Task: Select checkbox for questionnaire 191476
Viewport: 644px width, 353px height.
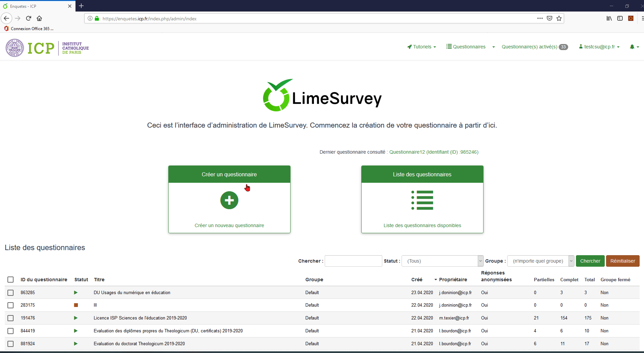Action: click(x=10, y=318)
